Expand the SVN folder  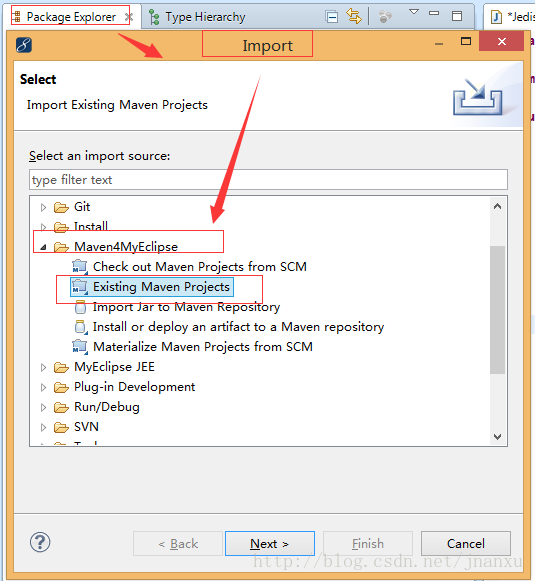[x=43, y=427]
